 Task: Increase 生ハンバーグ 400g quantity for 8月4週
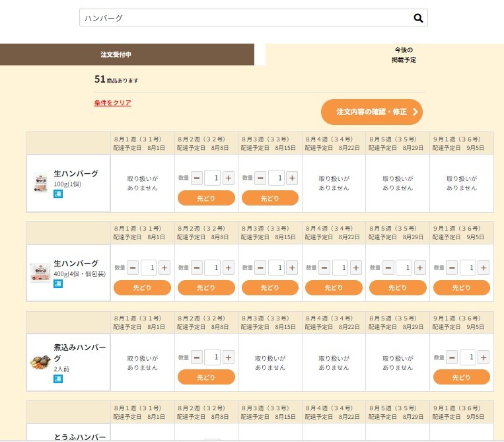click(356, 268)
